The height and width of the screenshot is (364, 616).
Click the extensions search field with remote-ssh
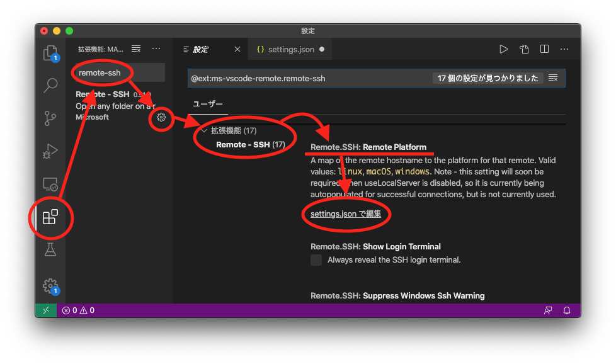pos(120,72)
